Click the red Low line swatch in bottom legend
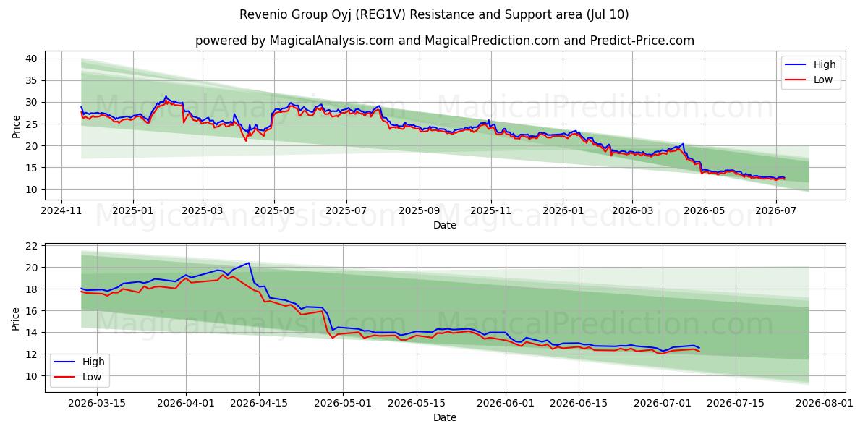The height and width of the screenshot is (434, 868). (65, 378)
